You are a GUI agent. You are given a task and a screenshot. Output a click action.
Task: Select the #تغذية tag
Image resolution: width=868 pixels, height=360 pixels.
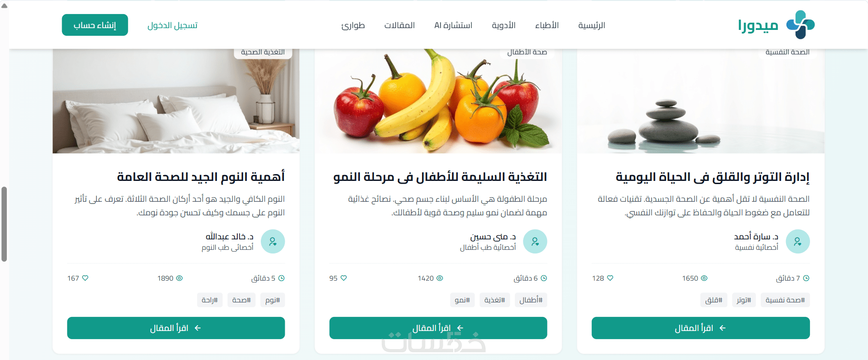[x=494, y=300]
